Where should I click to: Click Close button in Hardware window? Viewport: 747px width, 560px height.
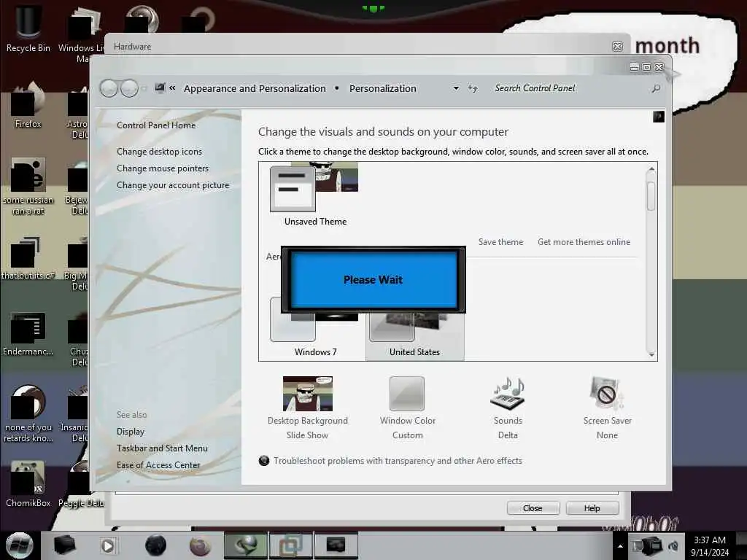(x=533, y=508)
